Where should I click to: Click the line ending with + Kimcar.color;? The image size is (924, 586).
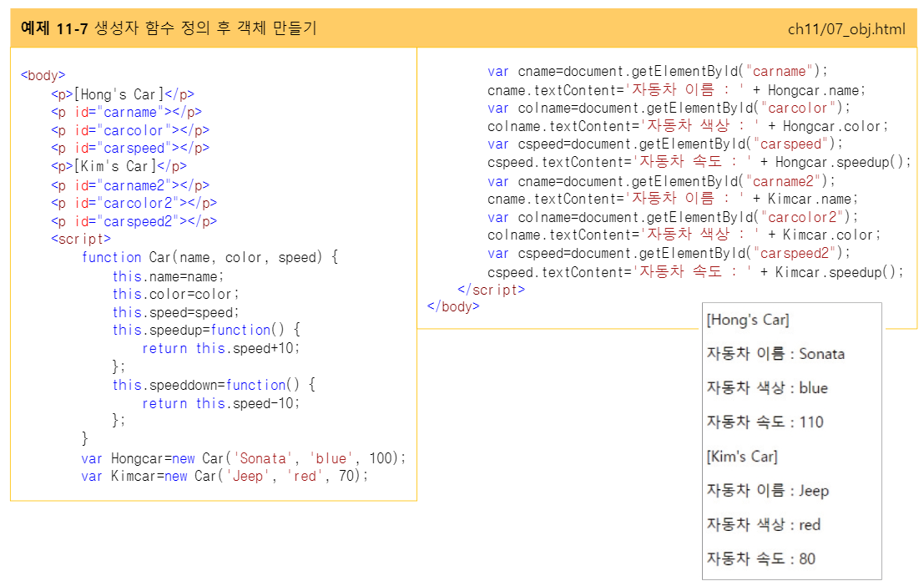(x=684, y=235)
